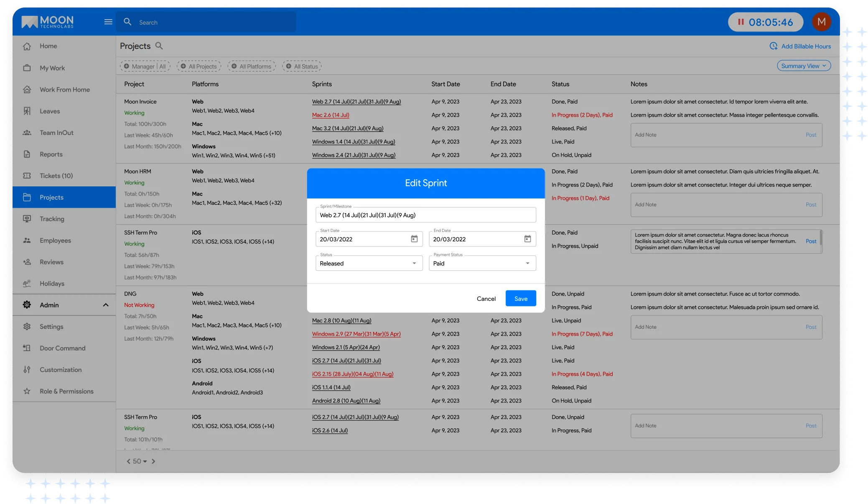Viewport: 868px width, 504px height.
Task: Click the Admin gear icon
Action: (27, 305)
